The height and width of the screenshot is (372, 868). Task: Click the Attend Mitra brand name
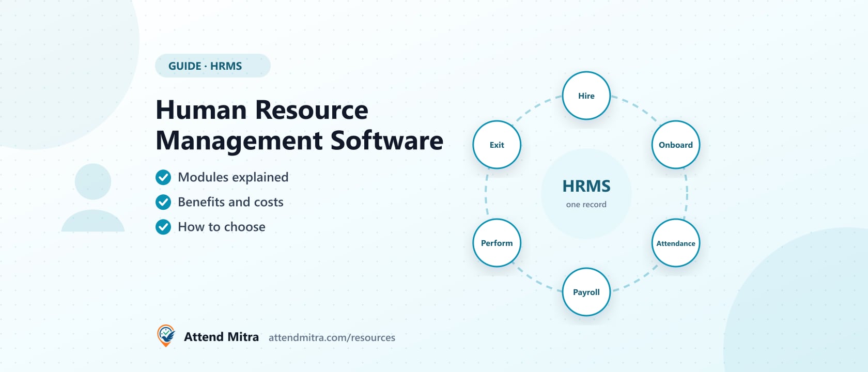(x=221, y=337)
